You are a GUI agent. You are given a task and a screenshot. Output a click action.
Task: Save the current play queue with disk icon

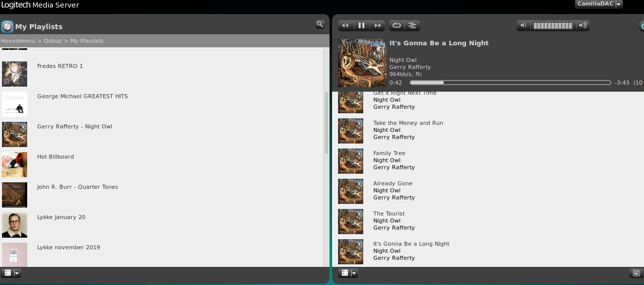[635, 273]
